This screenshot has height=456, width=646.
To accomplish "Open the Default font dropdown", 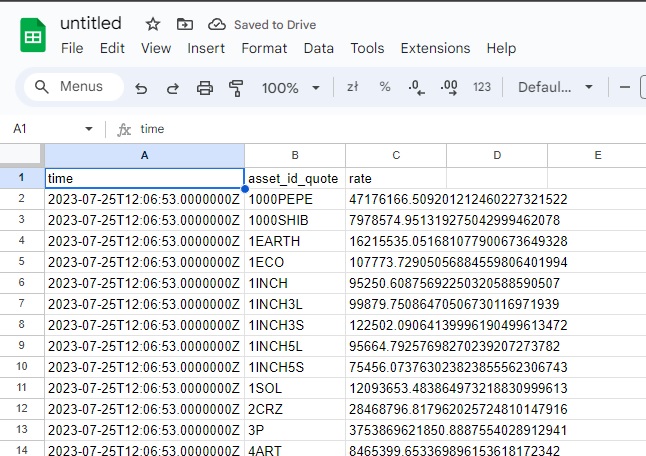I will click(555, 87).
